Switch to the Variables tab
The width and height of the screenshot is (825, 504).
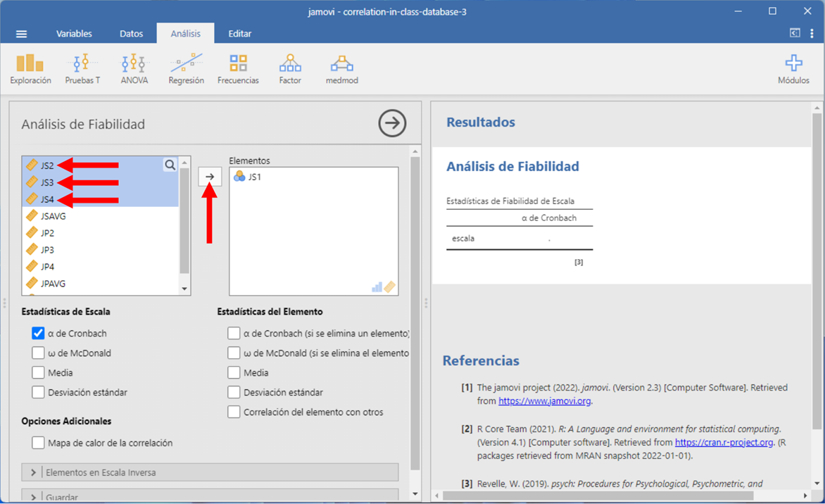tap(74, 34)
